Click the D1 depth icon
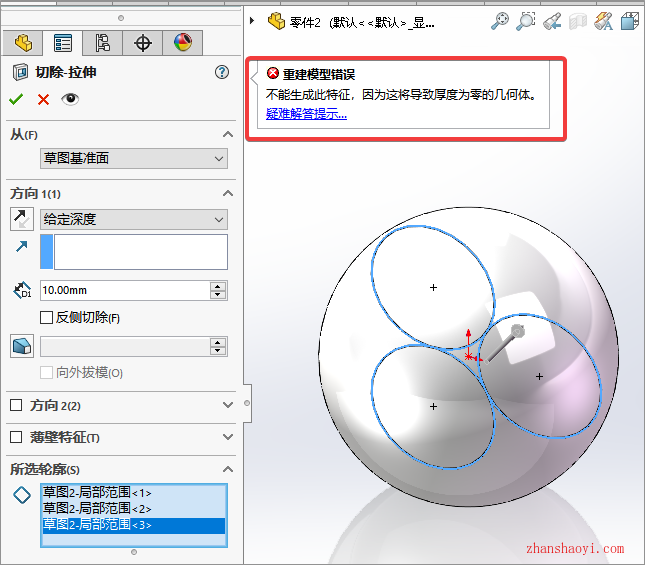Screen dimensions: 645x565 [x=22, y=290]
